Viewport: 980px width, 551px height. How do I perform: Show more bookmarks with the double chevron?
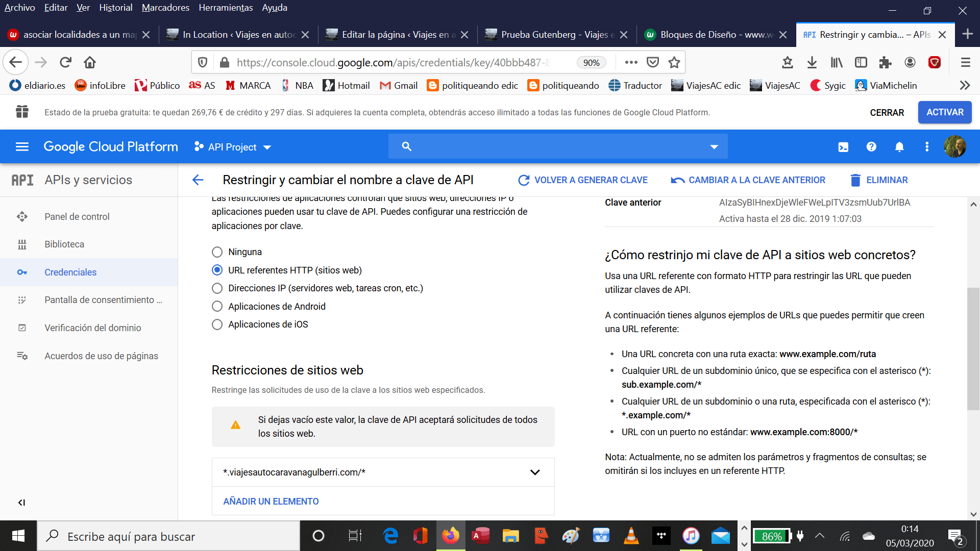tap(965, 85)
